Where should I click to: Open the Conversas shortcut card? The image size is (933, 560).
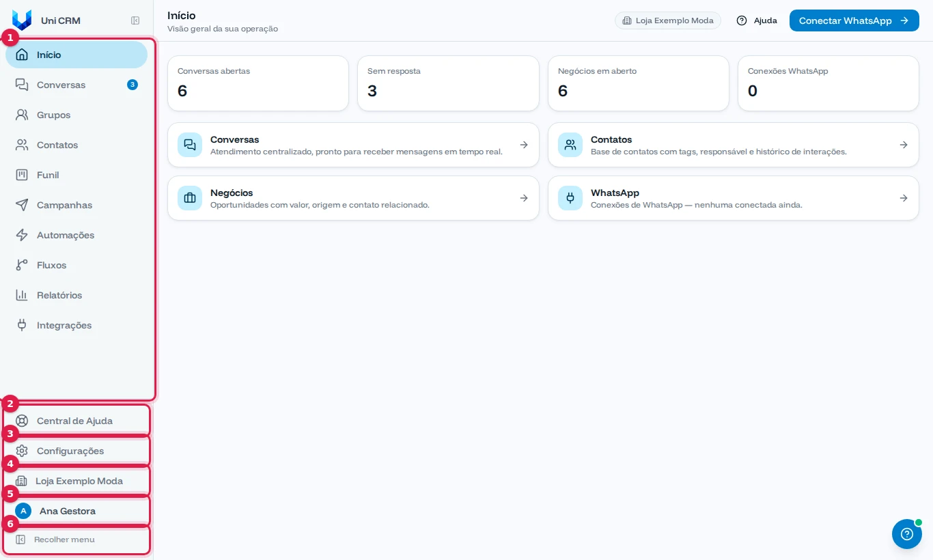pos(353,145)
